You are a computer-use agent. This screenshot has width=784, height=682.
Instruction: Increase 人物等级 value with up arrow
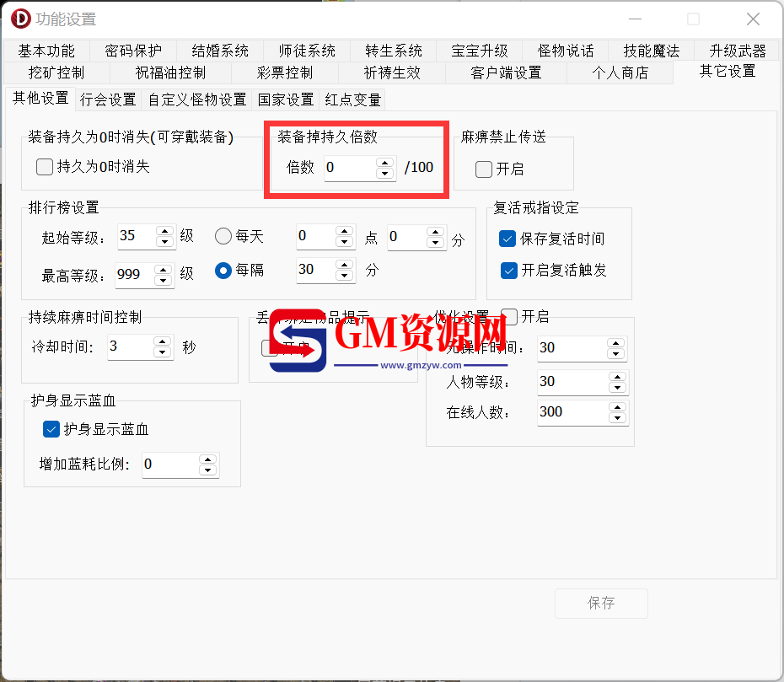[617, 377]
